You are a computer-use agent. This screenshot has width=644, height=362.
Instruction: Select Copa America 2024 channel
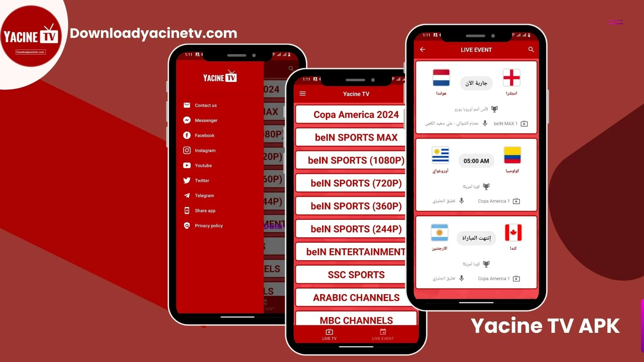352,115
